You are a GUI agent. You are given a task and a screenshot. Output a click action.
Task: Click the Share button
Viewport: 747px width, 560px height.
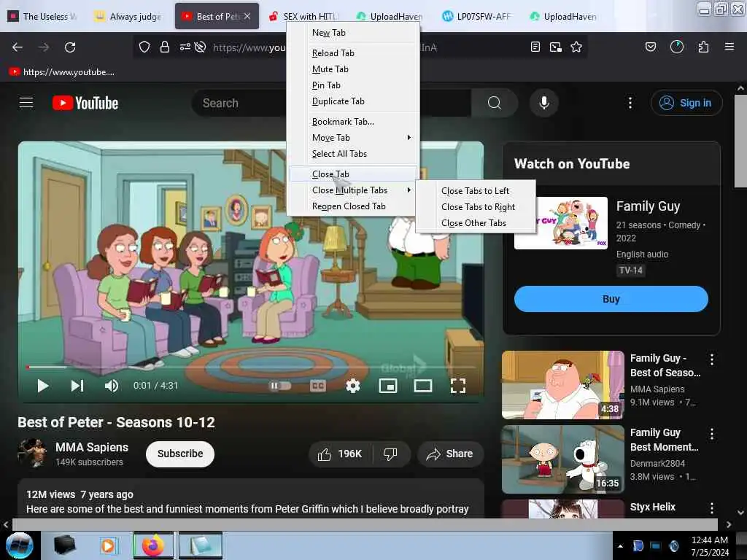pos(451,454)
